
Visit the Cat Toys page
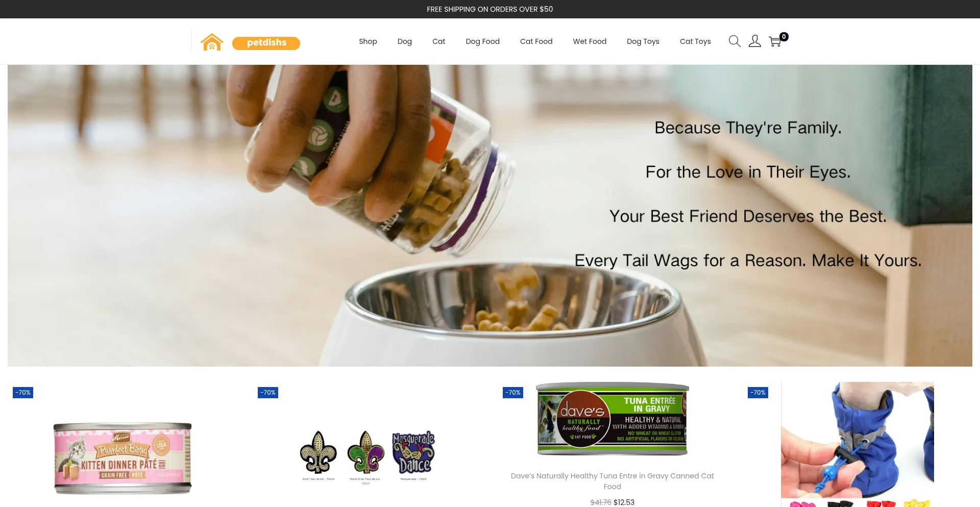[x=695, y=41]
